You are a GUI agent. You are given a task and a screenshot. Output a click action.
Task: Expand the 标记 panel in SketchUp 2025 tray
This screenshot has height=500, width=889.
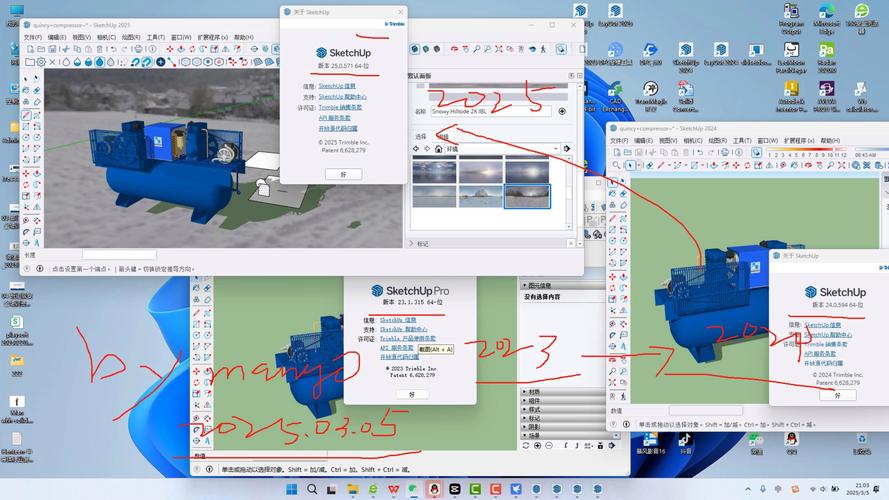[x=412, y=244]
